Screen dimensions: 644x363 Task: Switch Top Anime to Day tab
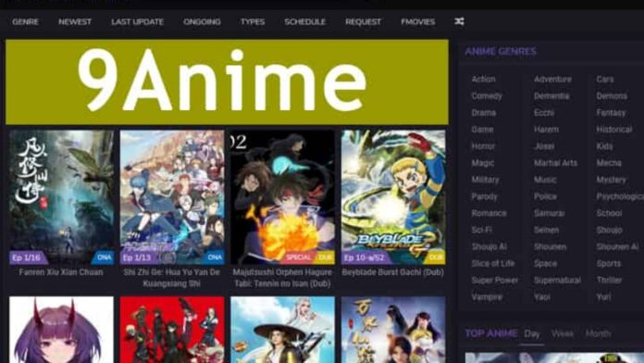click(532, 333)
